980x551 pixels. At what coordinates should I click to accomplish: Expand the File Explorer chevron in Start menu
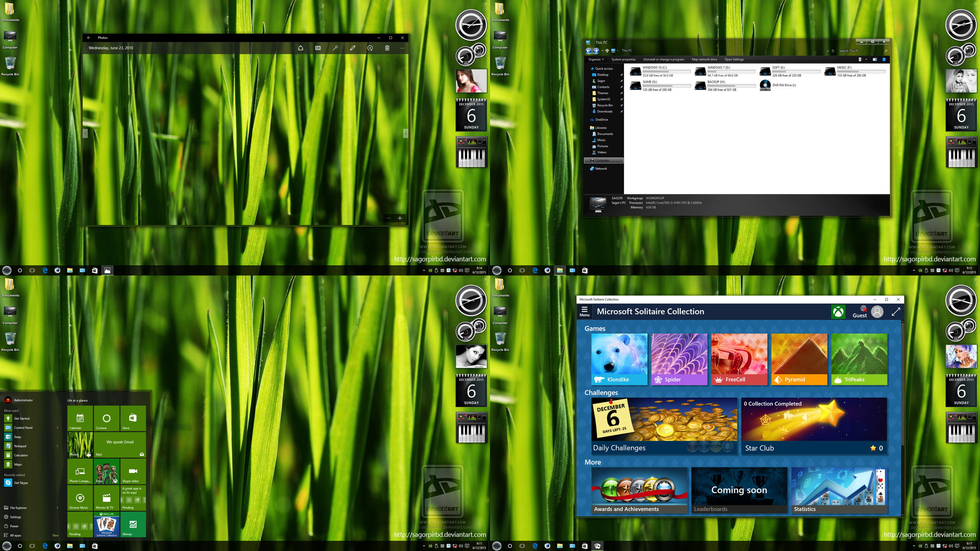[57, 508]
